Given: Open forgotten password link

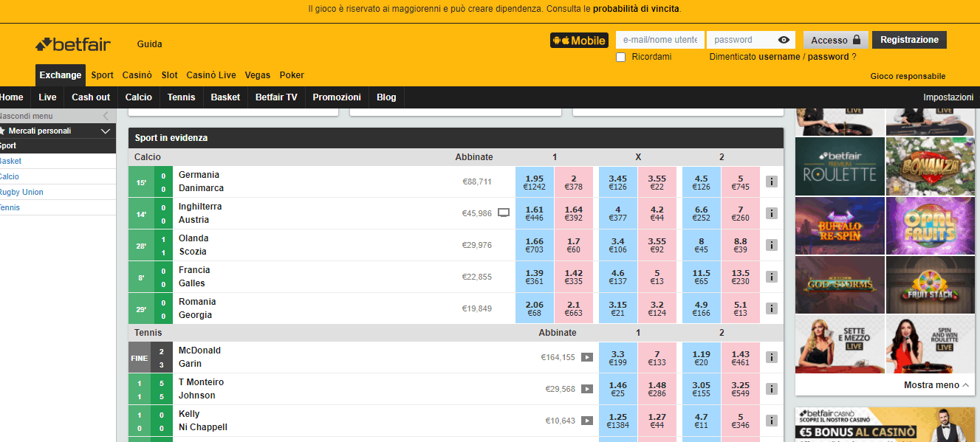Looking at the screenshot, I should click(828, 57).
